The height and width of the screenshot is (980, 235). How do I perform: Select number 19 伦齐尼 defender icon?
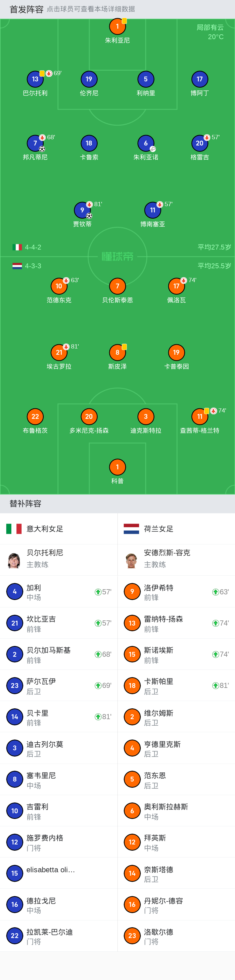click(89, 79)
